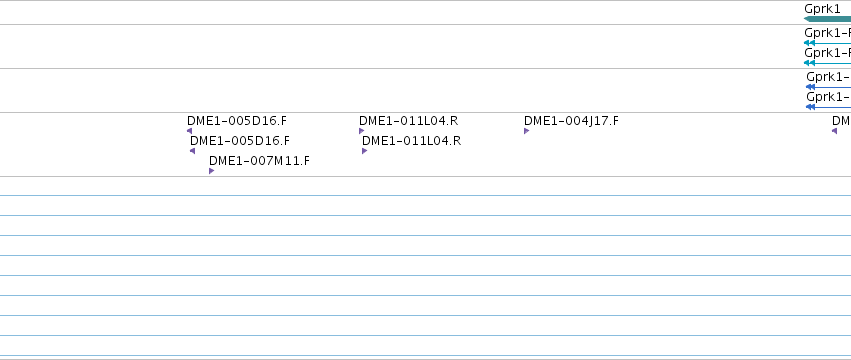Click the purple arrow beneath DME1-004J17.F
Image resolution: width=851 pixels, height=360 pixels.
(526, 131)
